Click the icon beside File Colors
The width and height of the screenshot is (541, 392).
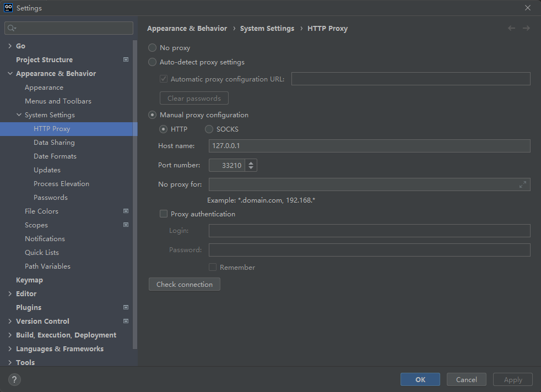(x=126, y=211)
